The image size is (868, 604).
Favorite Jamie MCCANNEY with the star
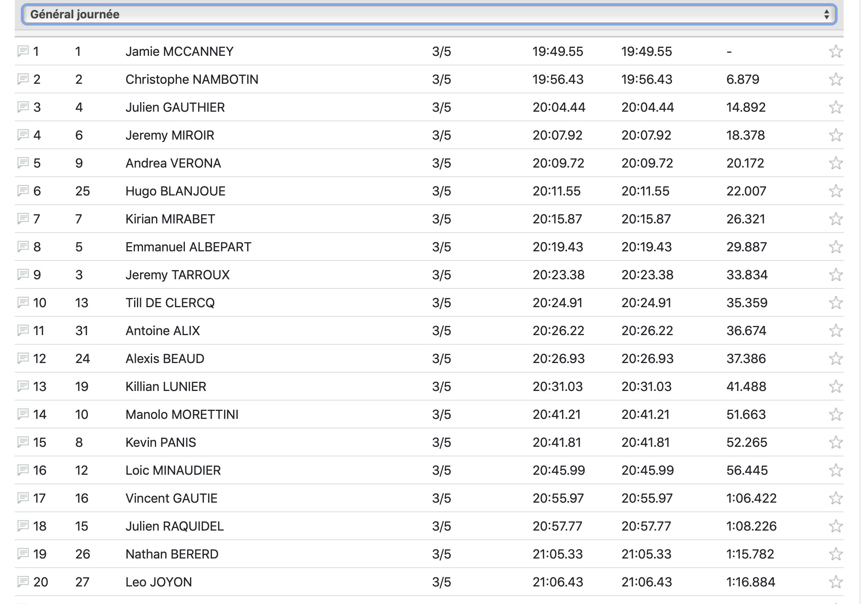coord(835,51)
